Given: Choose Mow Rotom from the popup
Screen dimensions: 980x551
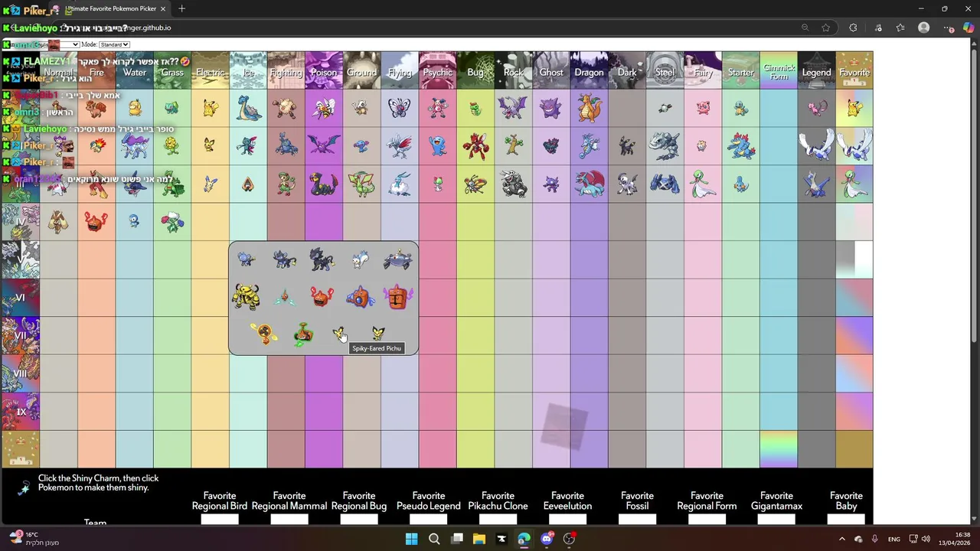Looking at the screenshot, I should tap(303, 334).
